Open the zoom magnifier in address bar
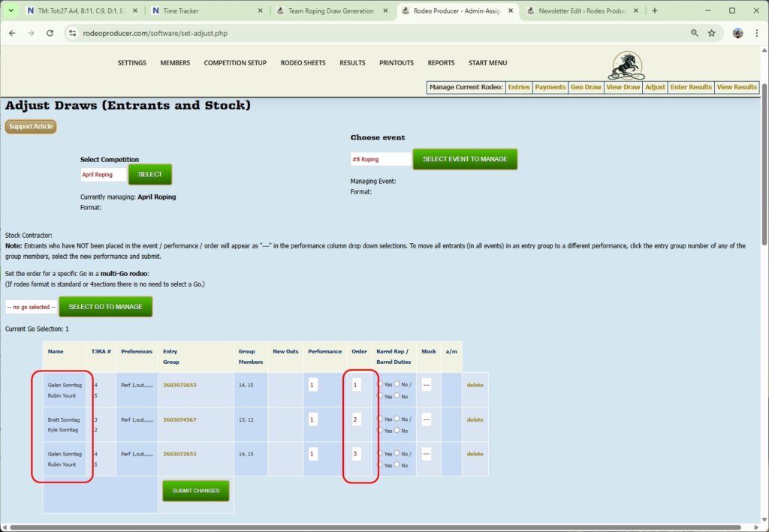Viewport: 769px width, 532px height. click(695, 33)
